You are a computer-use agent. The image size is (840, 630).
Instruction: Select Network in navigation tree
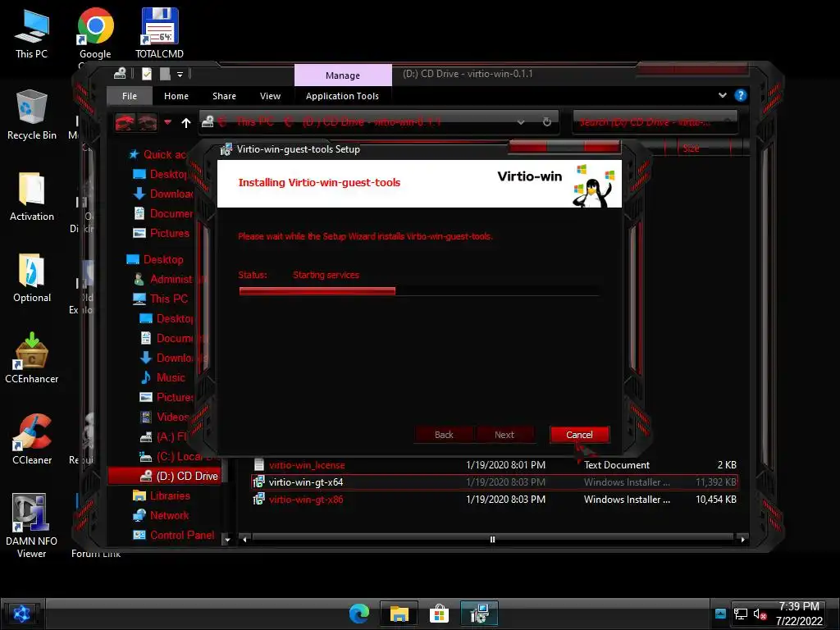[161, 515]
